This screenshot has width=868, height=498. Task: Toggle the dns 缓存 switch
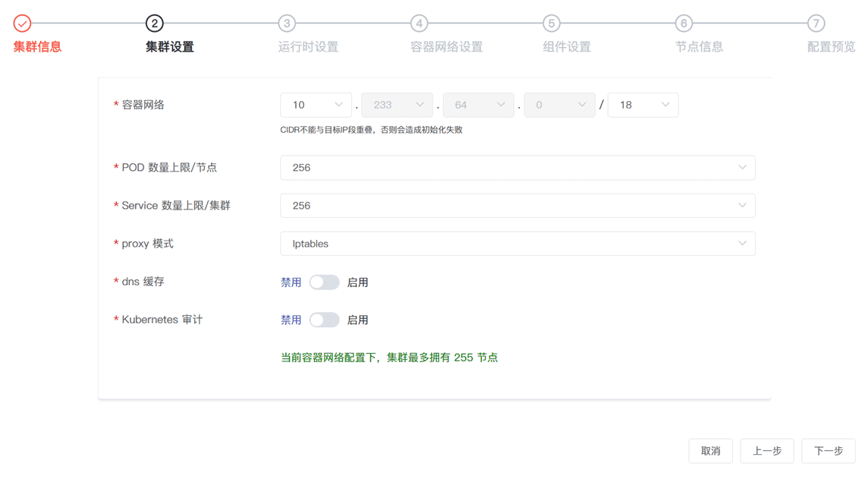coord(324,282)
